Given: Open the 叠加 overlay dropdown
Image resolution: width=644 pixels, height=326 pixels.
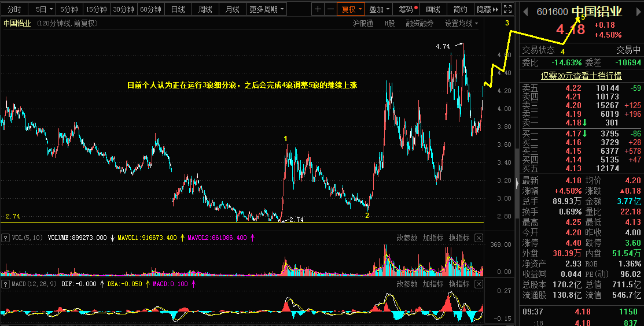Looking at the screenshot, I should 378,9.
